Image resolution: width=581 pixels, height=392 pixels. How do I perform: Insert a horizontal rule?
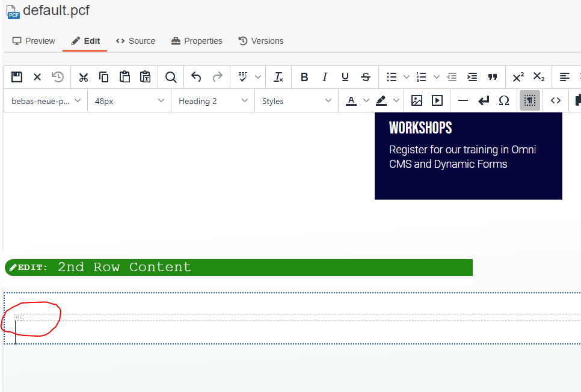click(463, 100)
